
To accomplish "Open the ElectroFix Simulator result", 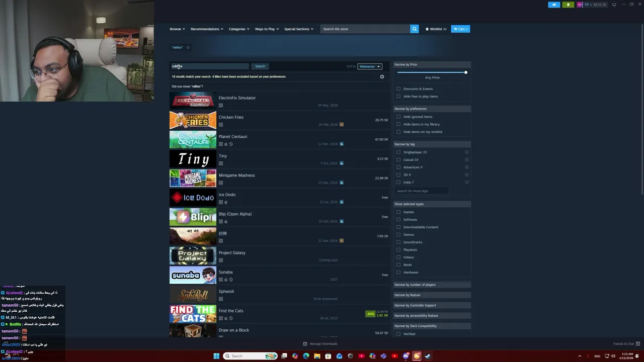I will (279, 101).
